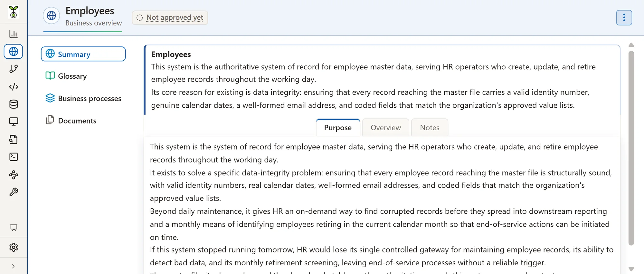The height and width of the screenshot is (274, 644).
Task: Click the Employees heading in summary card
Action: pos(171,54)
